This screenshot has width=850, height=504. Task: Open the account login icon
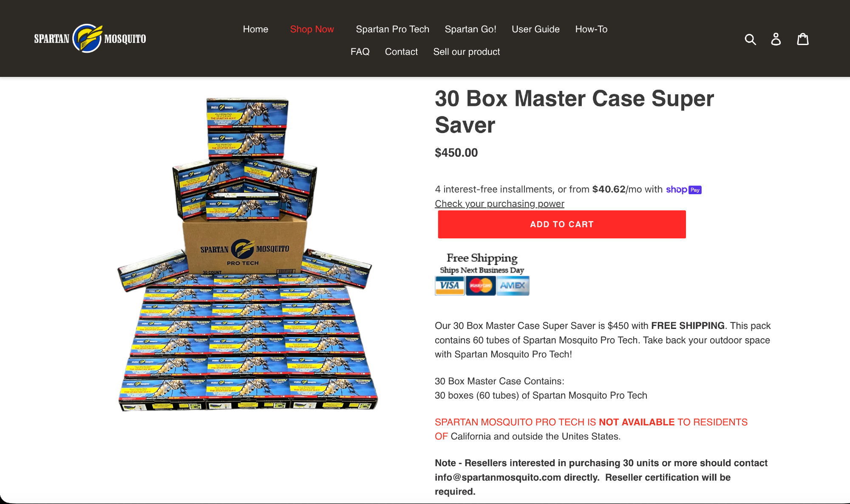click(x=776, y=39)
